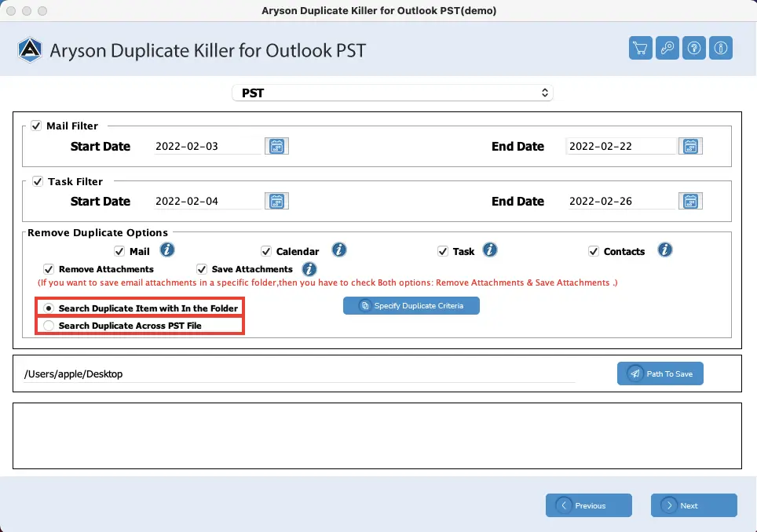Click the window title Aryson Duplicate Killer
Screen dimensions: 757x532
point(379,11)
